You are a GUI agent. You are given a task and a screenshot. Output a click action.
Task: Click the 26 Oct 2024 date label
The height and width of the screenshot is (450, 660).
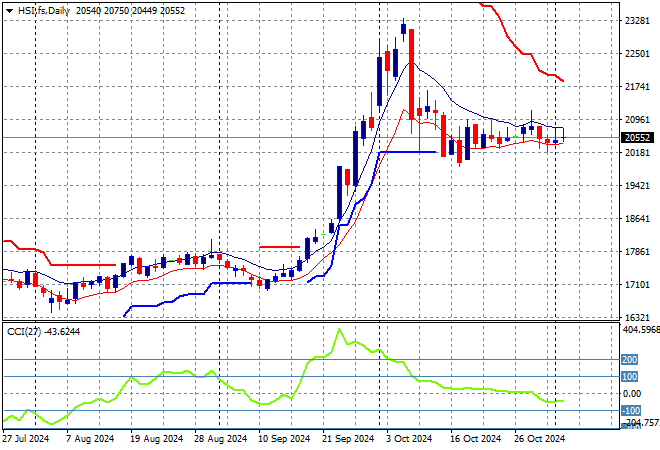[537, 438]
